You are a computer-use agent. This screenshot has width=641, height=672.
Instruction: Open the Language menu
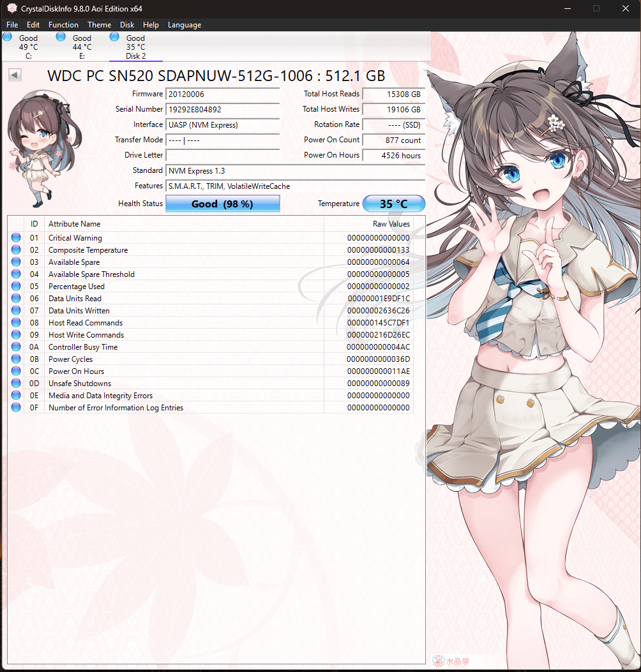[x=185, y=25]
